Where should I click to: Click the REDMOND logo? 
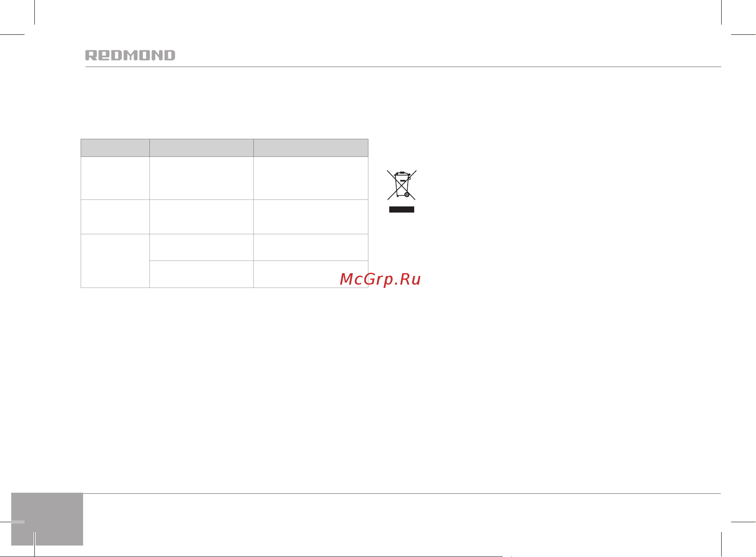pos(130,55)
